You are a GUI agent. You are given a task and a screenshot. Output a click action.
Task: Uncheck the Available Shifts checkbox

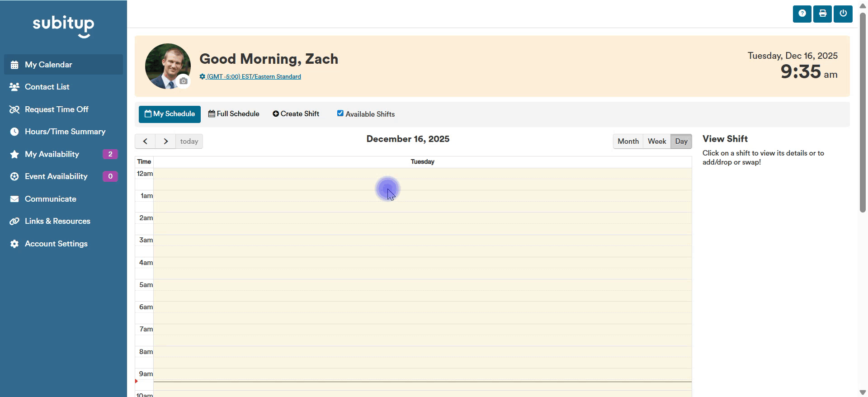pyautogui.click(x=340, y=113)
